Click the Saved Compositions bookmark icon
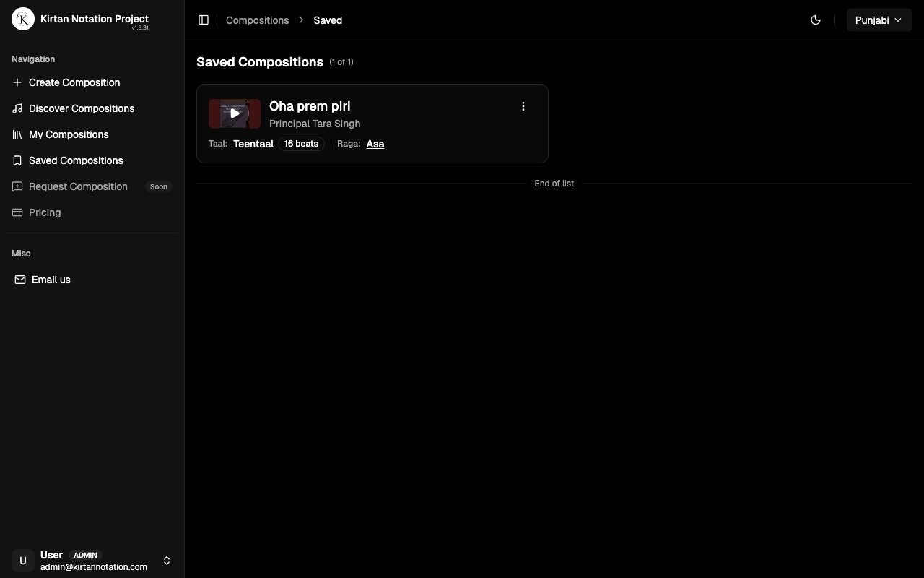Image resolution: width=924 pixels, height=578 pixels. 17,160
